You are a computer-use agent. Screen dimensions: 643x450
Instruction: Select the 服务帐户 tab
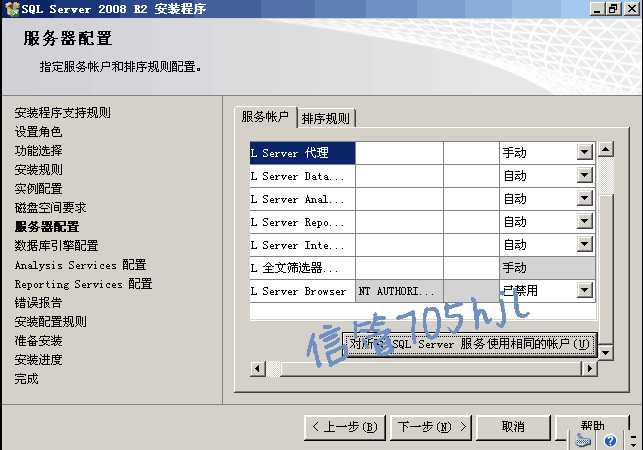point(265,116)
